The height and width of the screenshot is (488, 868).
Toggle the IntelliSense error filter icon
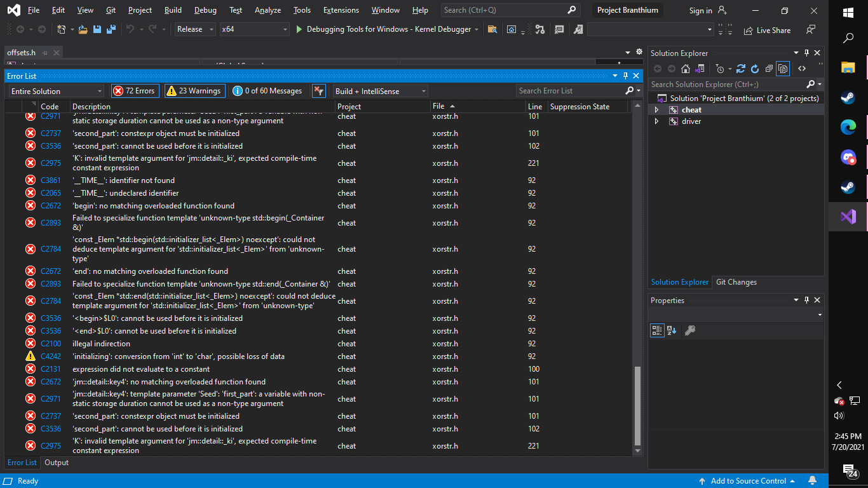[318, 91]
